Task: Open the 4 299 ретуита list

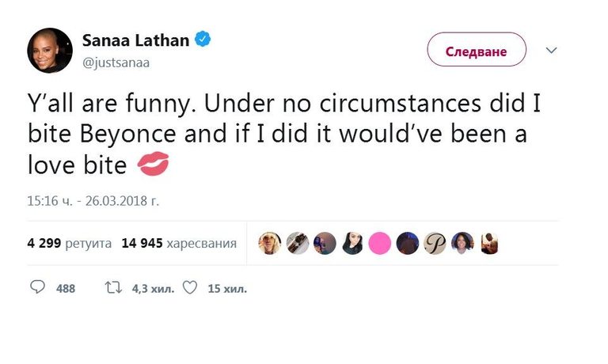Action: tap(69, 243)
